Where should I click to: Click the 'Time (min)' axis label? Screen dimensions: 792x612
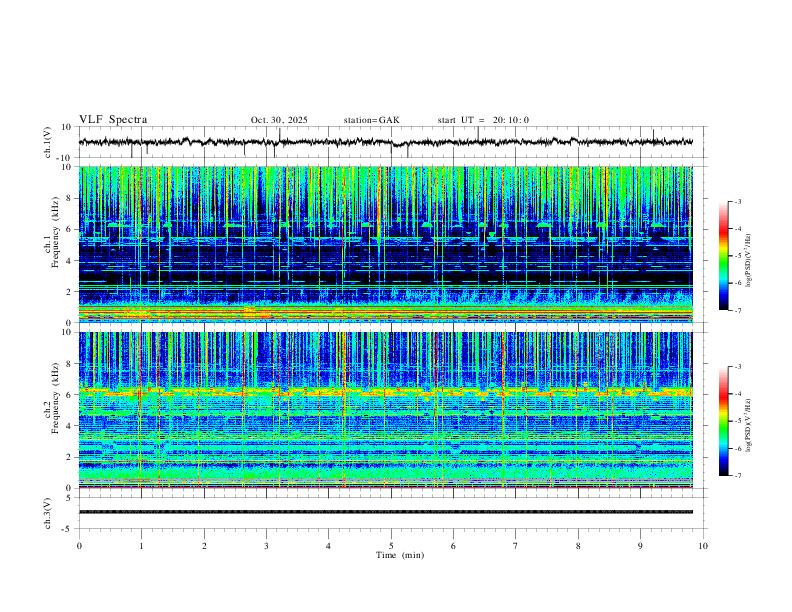(x=400, y=555)
